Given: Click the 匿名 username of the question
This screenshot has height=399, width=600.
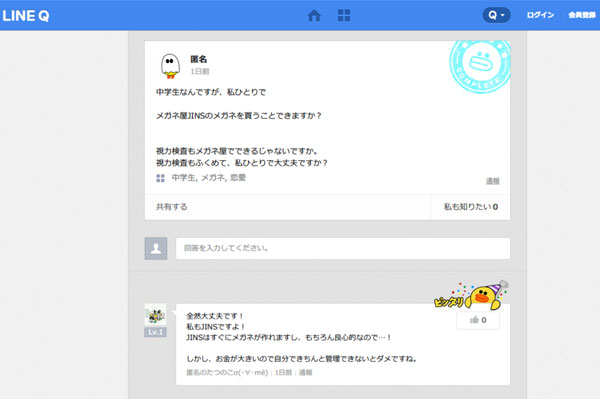Looking at the screenshot, I should click(x=199, y=59).
